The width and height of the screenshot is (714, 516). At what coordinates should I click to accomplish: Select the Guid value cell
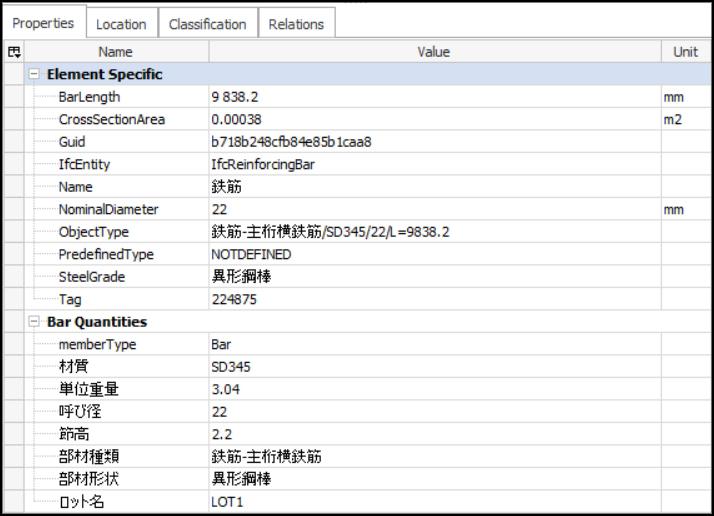pyautogui.click(x=290, y=142)
